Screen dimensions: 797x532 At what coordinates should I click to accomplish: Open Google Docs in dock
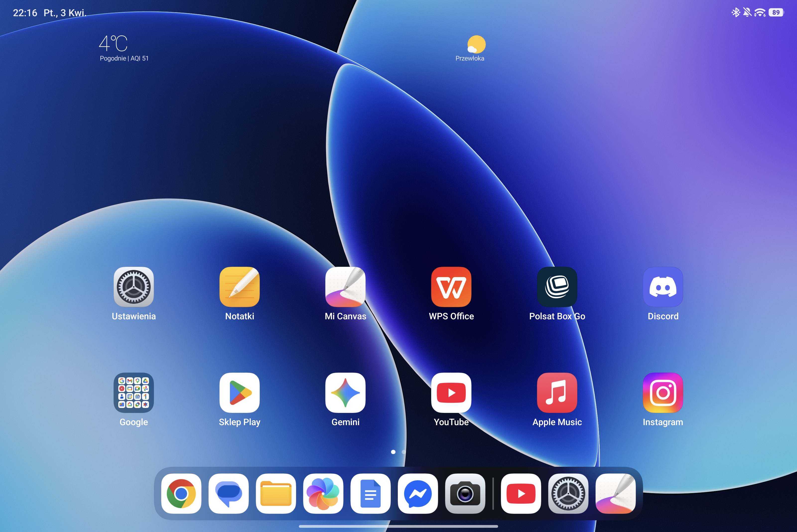pyautogui.click(x=371, y=494)
